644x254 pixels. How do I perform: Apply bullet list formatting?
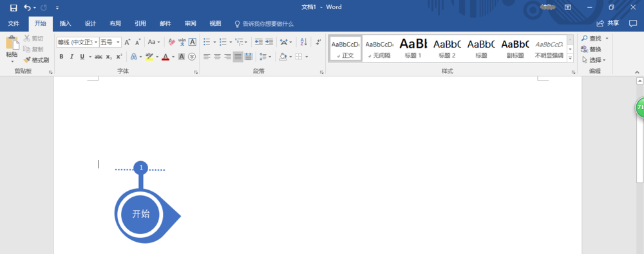pyautogui.click(x=207, y=42)
